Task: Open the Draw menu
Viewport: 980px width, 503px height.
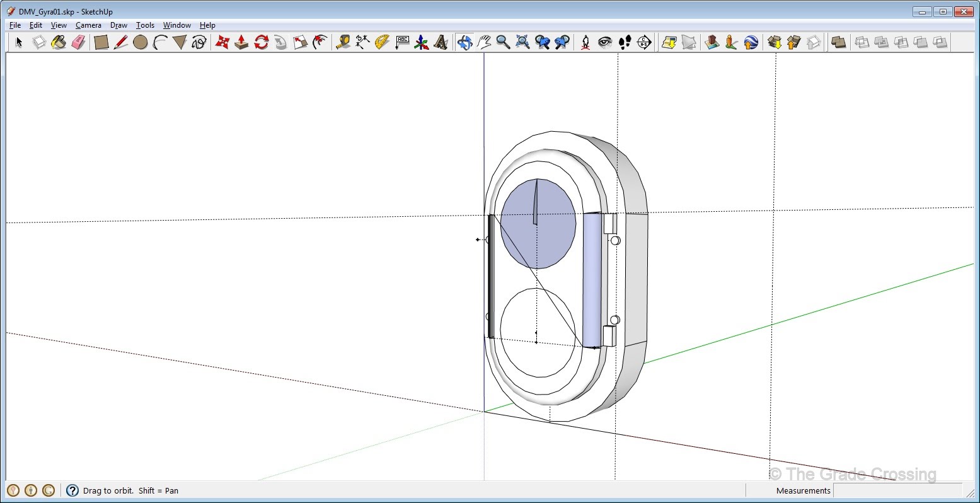Action: click(x=118, y=25)
